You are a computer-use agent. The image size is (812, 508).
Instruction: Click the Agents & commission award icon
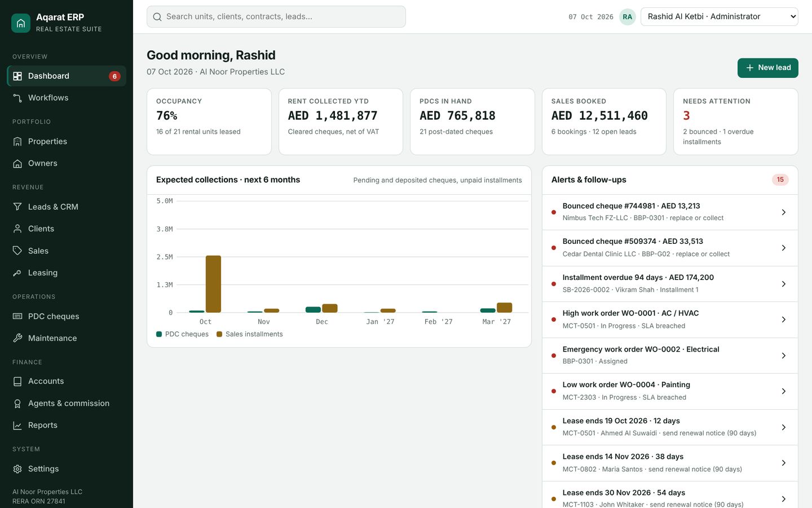(x=17, y=404)
